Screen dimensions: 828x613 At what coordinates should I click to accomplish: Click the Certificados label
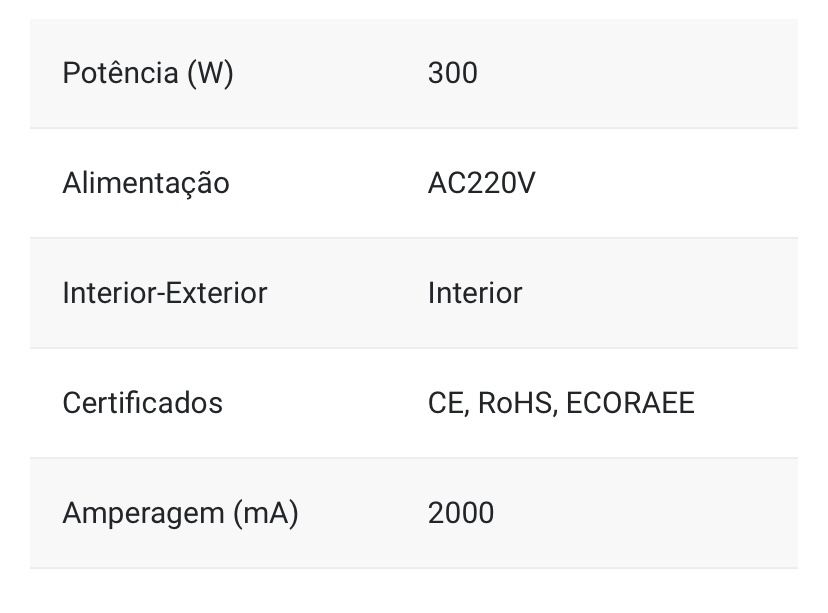tap(143, 403)
